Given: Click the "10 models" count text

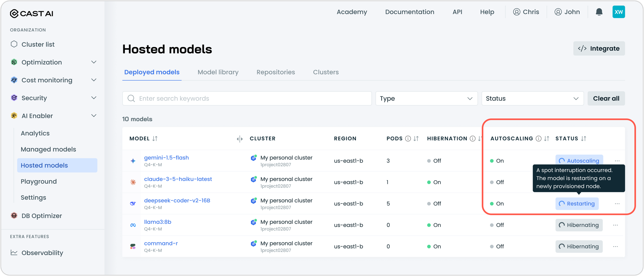Looking at the screenshot, I should 137,119.
